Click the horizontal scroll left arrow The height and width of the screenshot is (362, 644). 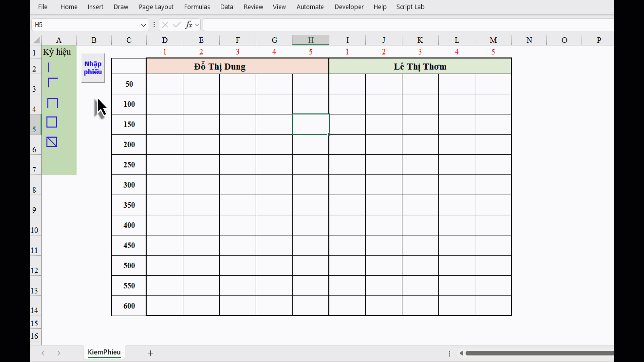462,353
